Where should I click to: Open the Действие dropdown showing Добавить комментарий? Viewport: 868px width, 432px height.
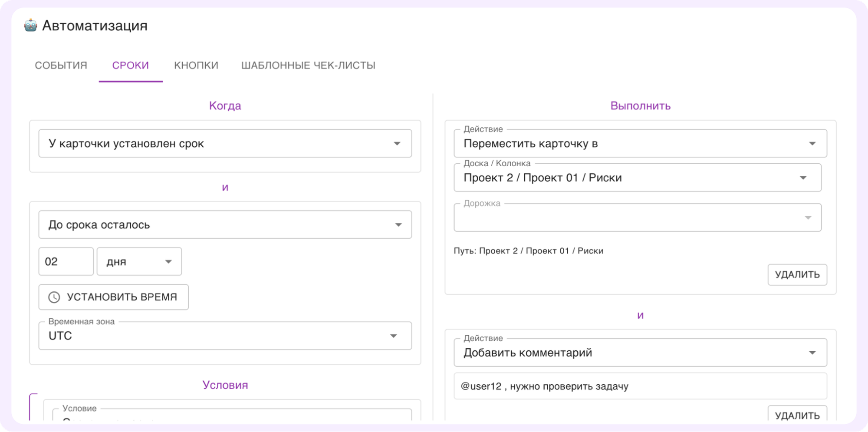pyautogui.click(x=815, y=353)
